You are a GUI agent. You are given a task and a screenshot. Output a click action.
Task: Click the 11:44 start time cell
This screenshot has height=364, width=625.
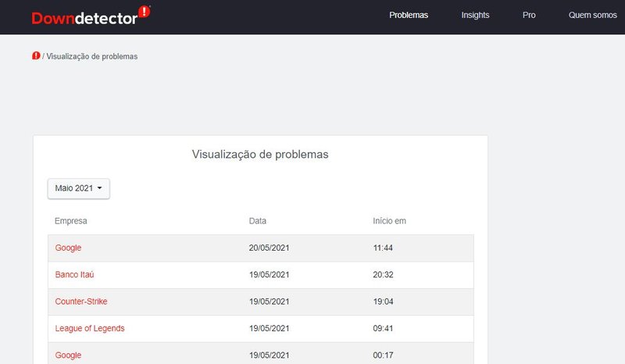(x=383, y=248)
